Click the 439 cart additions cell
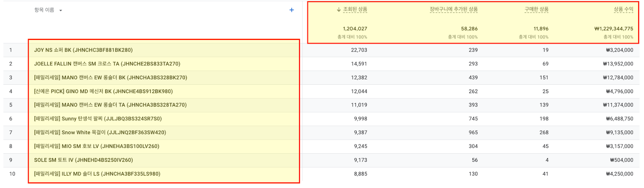Screen dimensions: 644x188 pyautogui.click(x=473, y=77)
